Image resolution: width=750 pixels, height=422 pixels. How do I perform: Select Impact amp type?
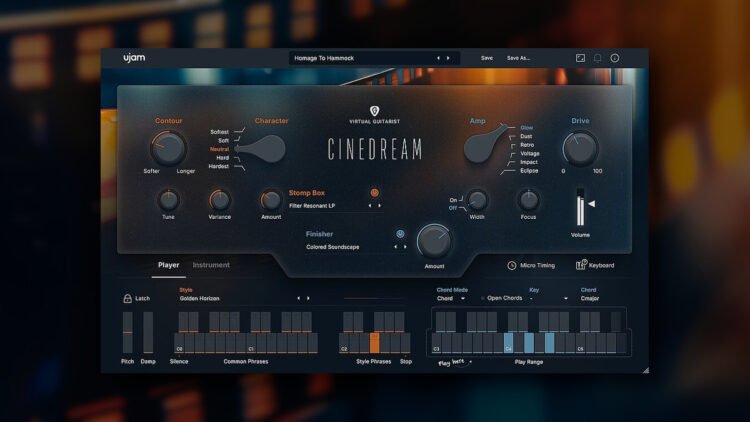coord(529,162)
